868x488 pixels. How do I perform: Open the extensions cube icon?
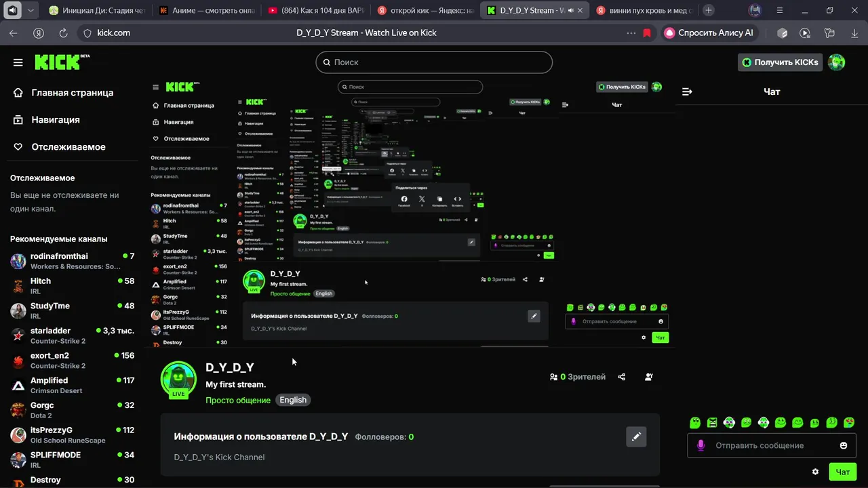click(x=782, y=33)
